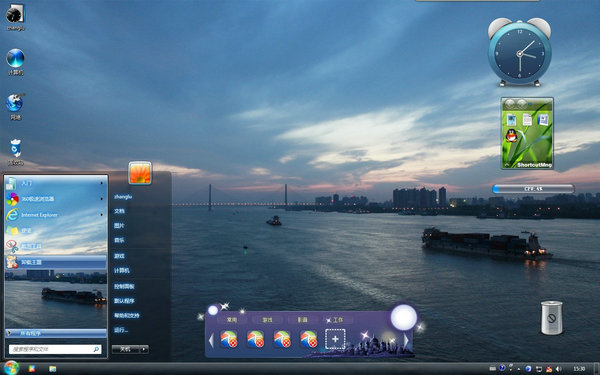Click the shutdown 关机 button
The height and width of the screenshot is (375, 600).
(x=126, y=349)
